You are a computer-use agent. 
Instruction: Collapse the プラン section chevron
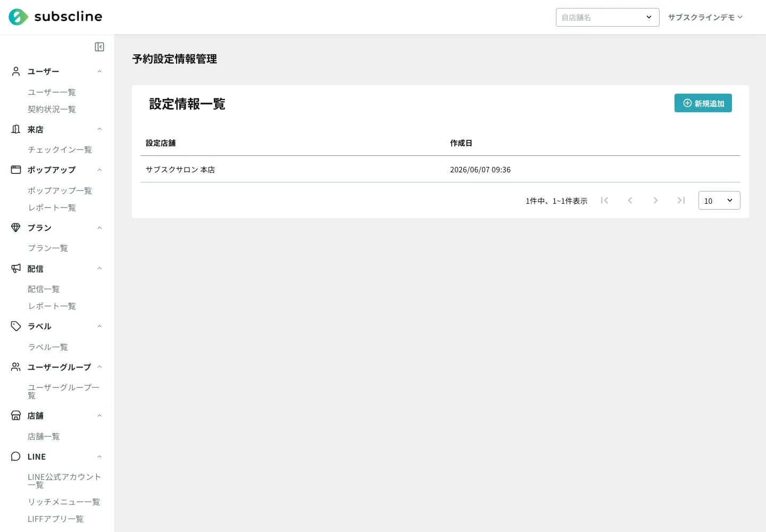[x=99, y=228]
